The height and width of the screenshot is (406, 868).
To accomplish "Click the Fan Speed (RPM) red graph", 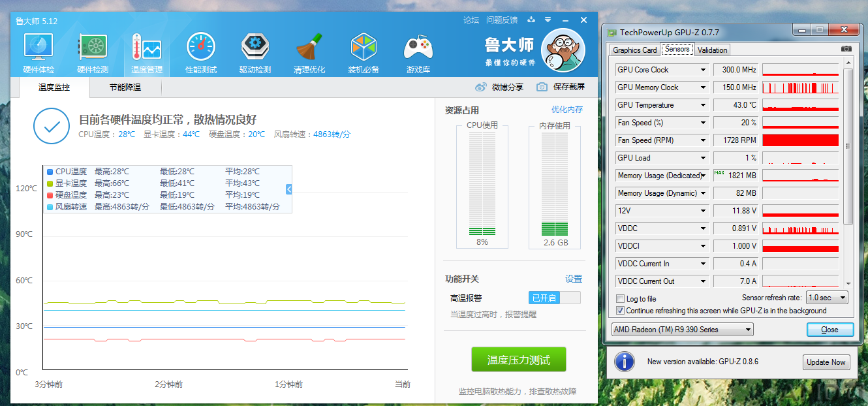I will [x=800, y=140].
